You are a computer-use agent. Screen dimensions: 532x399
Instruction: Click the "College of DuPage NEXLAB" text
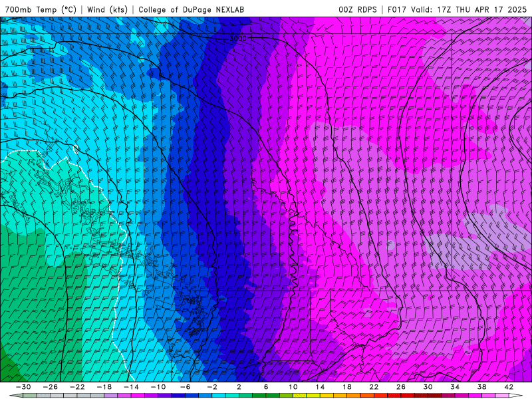click(191, 9)
